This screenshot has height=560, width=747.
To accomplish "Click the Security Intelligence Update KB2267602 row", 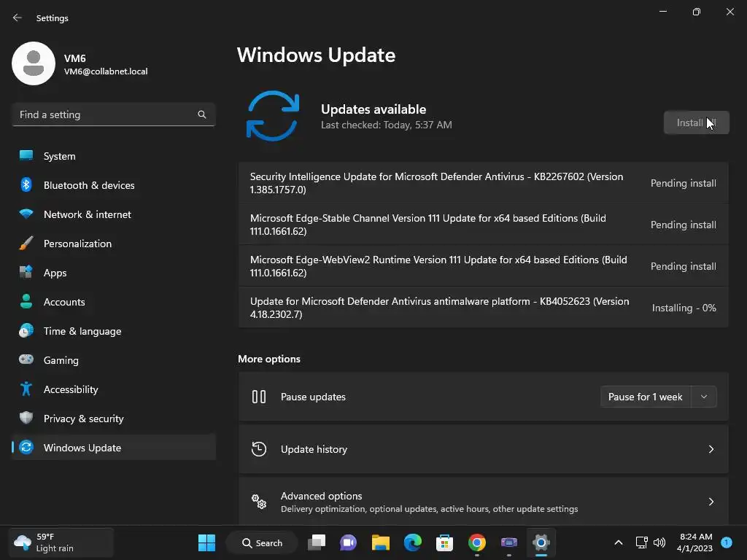I will click(483, 183).
